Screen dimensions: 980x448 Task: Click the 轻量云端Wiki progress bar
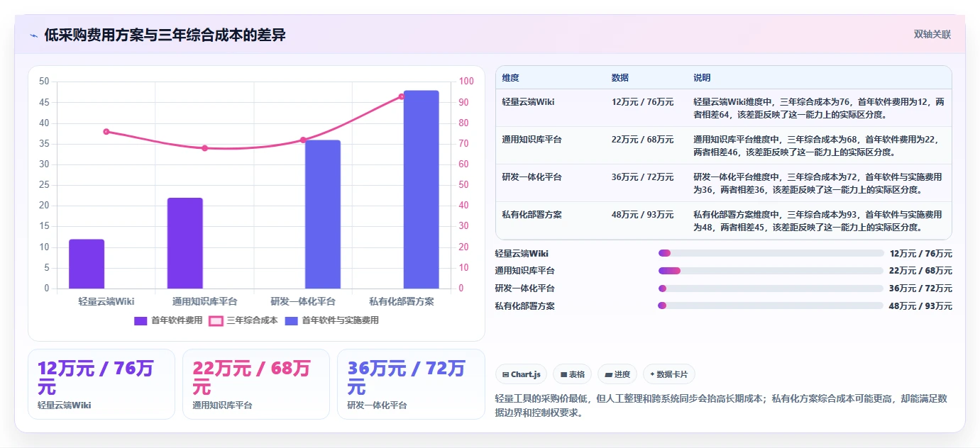pyautogui.click(x=771, y=253)
